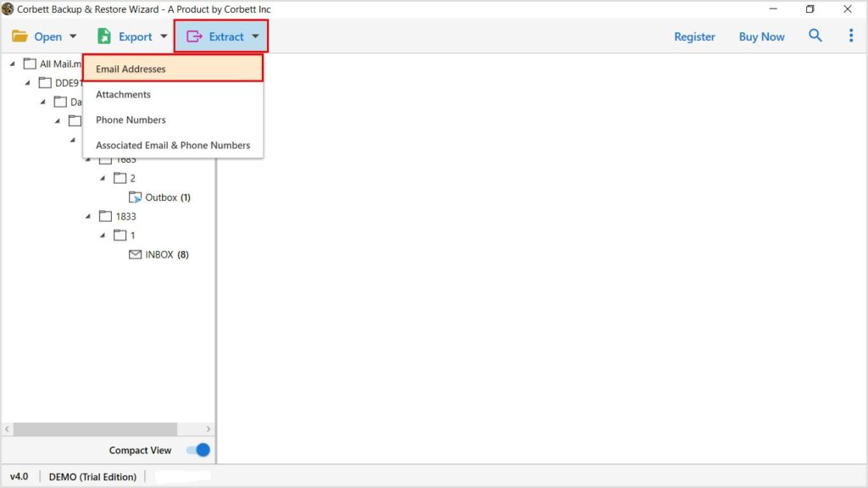Open the dropdown arrow next to Export
Viewport: 868px width, 488px height.
(x=164, y=36)
